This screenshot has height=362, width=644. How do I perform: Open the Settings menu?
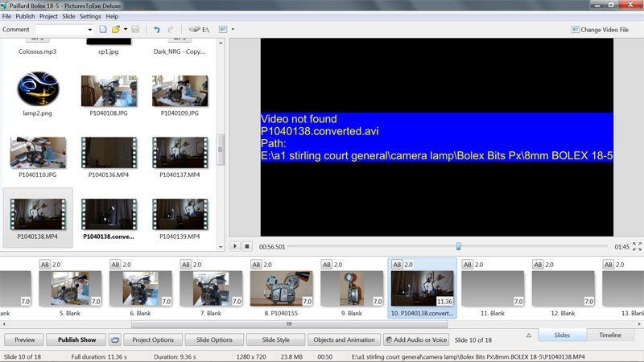pyautogui.click(x=90, y=16)
